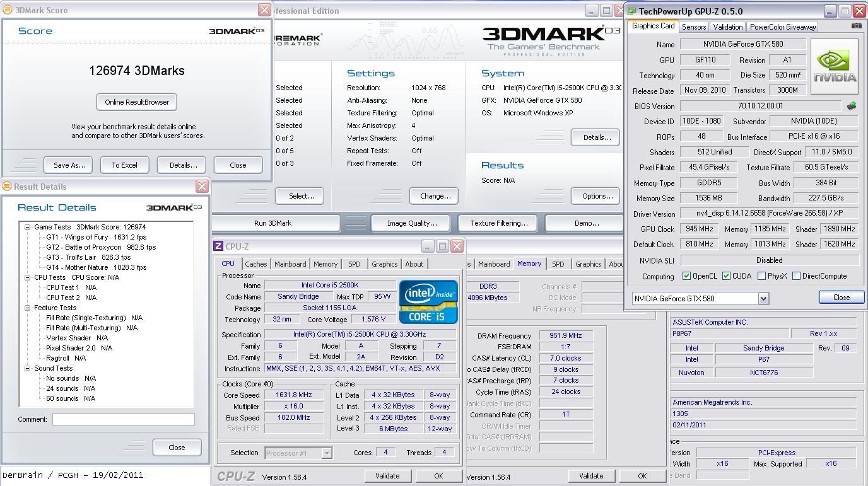Click the Texture Filtering button
Screen dimensions: 868x486
[x=499, y=223]
